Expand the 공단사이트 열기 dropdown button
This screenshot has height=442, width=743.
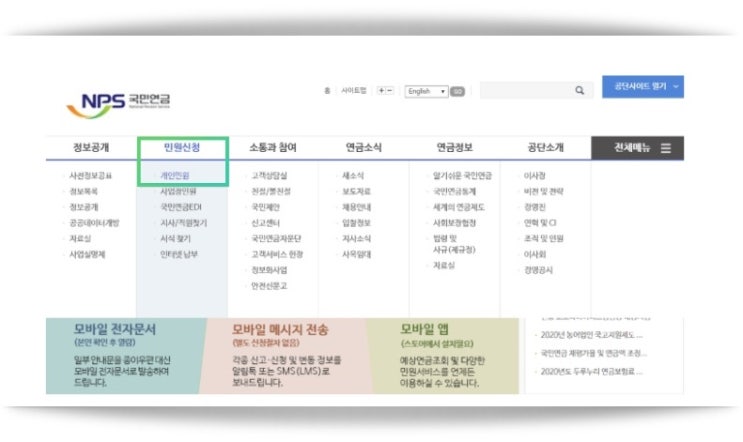pyautogui.click(x=643, y=87)
